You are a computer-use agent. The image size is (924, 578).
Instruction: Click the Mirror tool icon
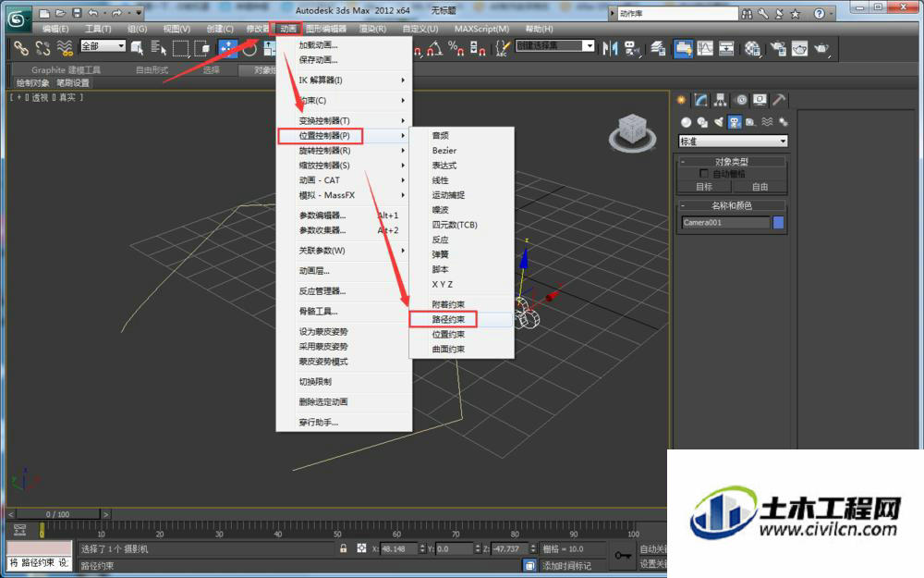[610, 48]
